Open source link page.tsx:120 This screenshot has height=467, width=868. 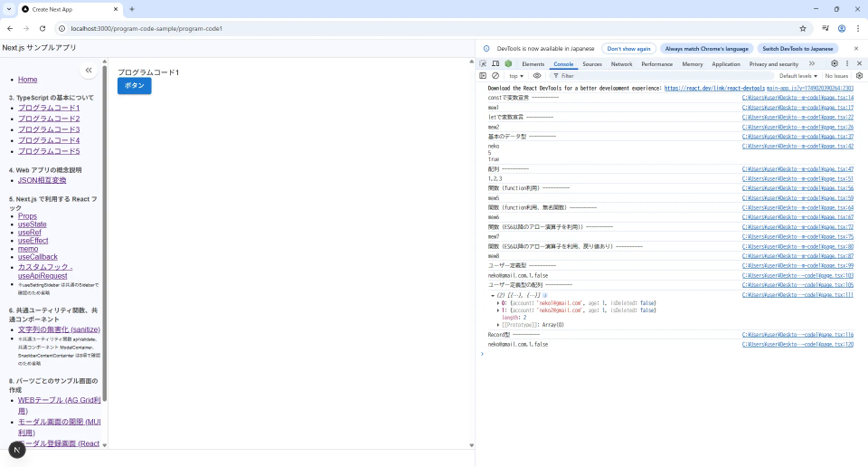pyautogui.click(x=797, y=345)
